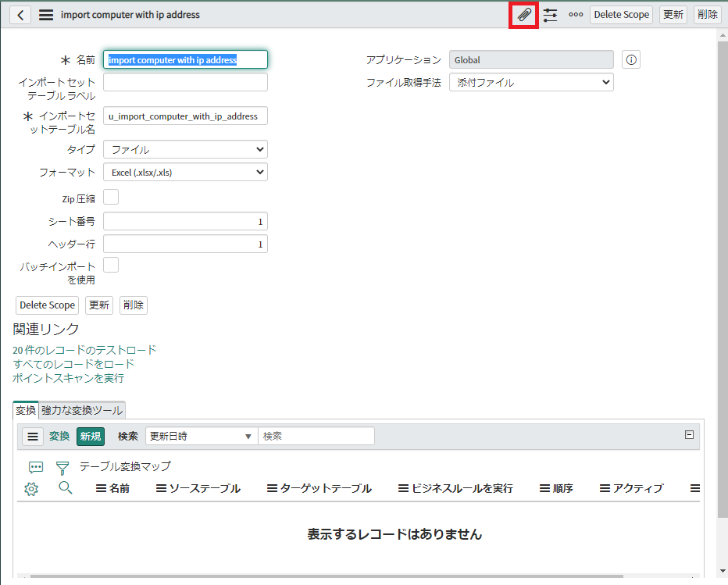Screen dimensions: 728x585
Task: Click the horizontal list scrollbar
Action: [327, 576]
